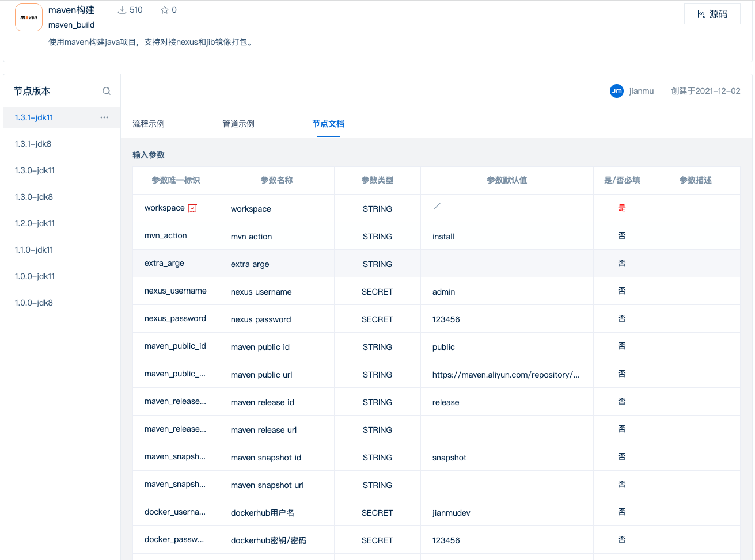Switch to the 流程示例 tab
Screen dimensions: 755x560
pyautogui.click(x=149, y=124)
